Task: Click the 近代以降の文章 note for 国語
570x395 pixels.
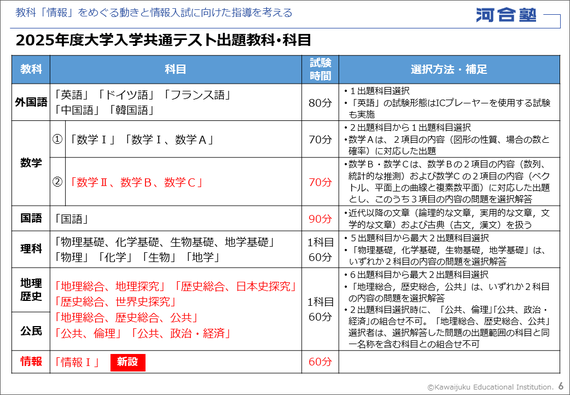Action: tap(447, 219)
